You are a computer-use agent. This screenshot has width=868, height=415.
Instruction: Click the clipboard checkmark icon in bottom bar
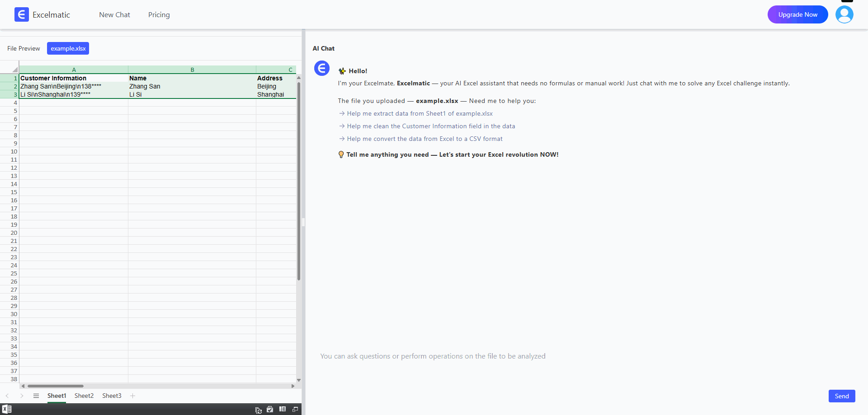point(270,409)
